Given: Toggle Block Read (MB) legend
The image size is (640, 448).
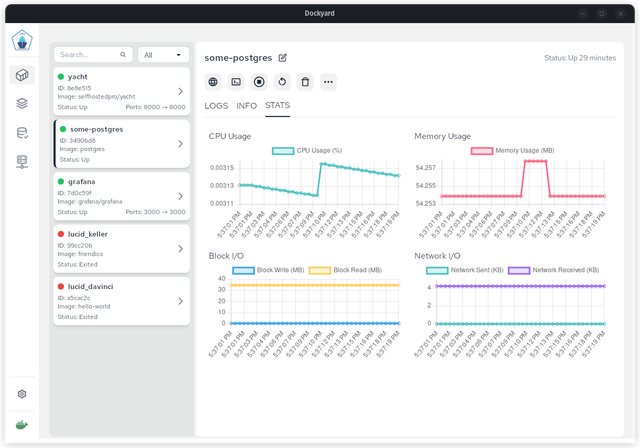Looking at the screenshot, I should tap(345, 270).
